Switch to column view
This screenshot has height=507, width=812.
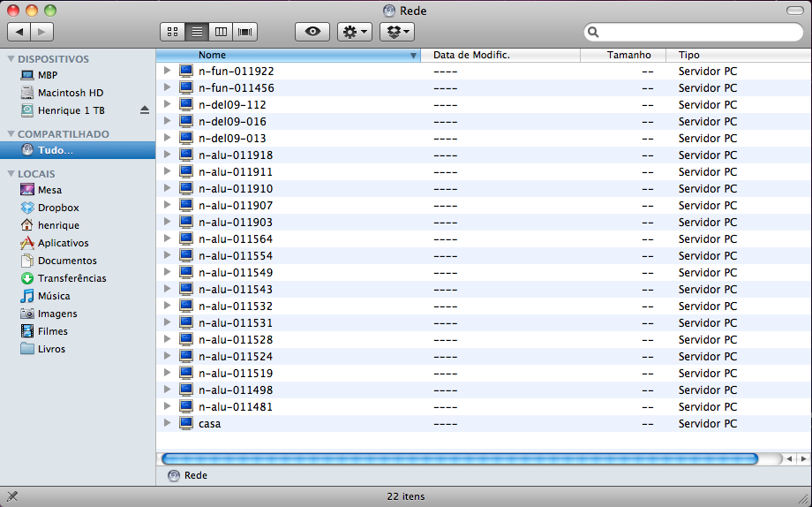[x=221, y=32]
